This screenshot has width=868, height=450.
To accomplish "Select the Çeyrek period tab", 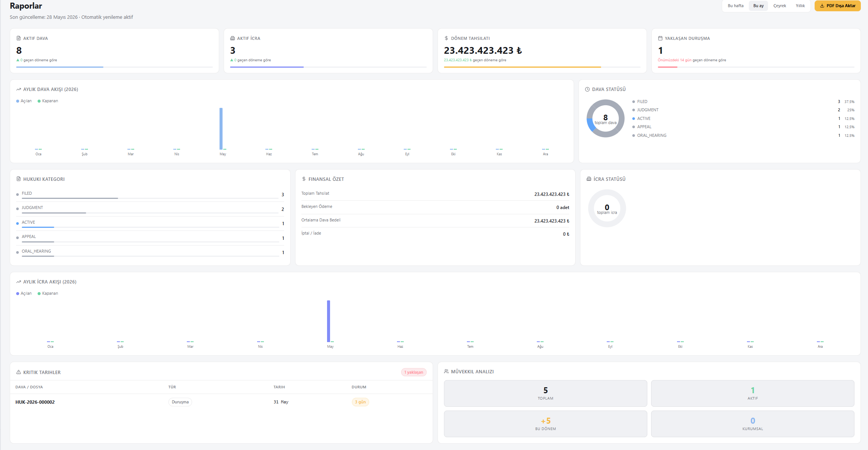I will [780, 6].
